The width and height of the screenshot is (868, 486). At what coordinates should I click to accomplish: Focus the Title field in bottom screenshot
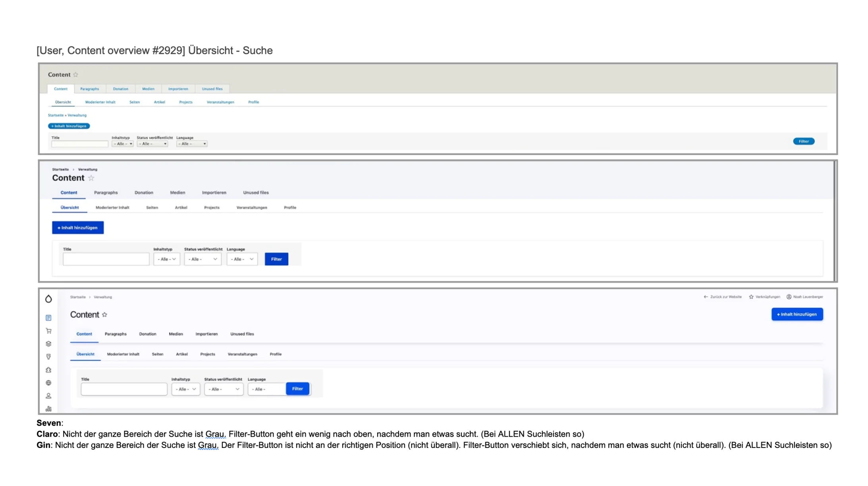(124, 389)
